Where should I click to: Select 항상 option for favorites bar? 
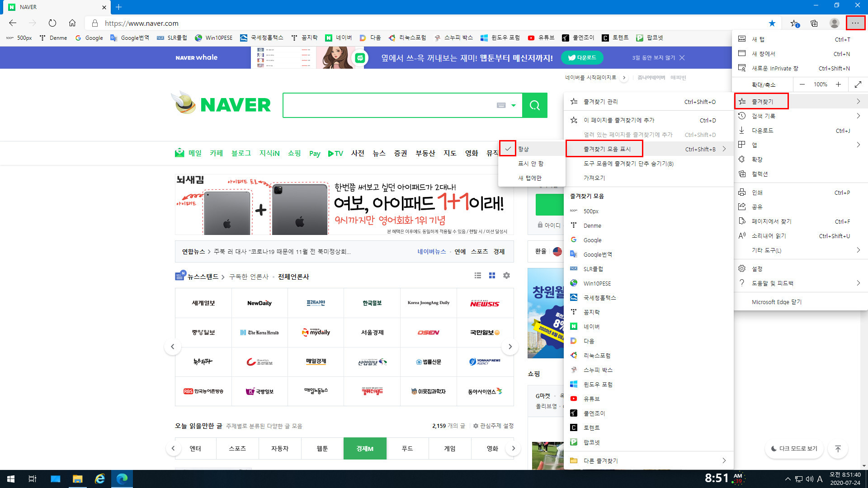532,149
